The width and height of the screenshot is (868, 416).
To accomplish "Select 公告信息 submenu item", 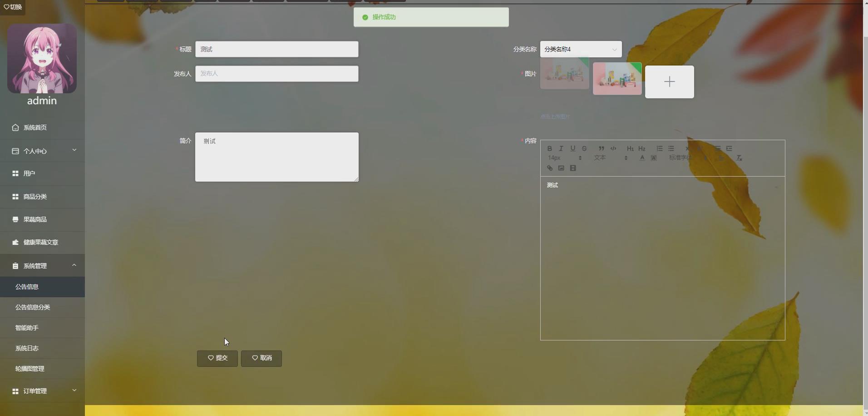I will click(x=42, y=287).
